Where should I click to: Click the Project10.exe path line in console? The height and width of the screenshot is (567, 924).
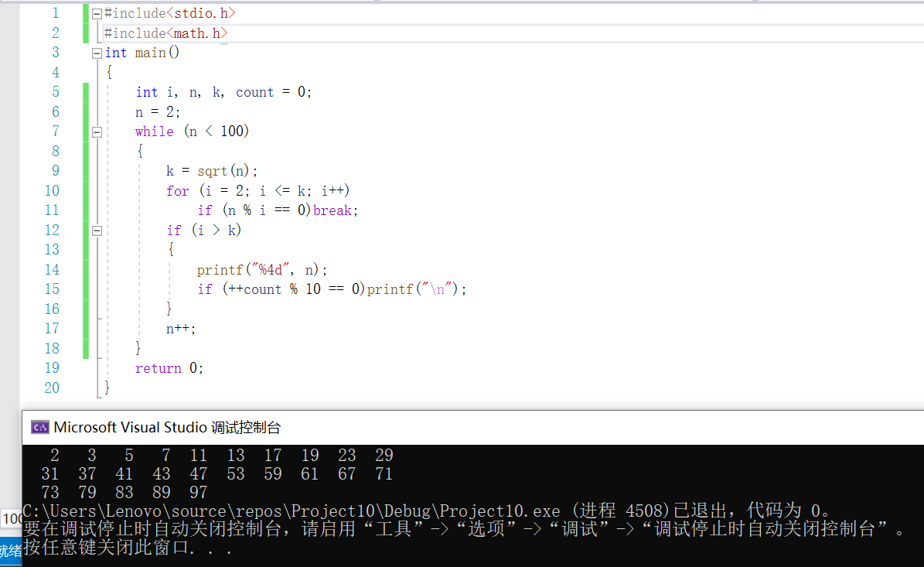pos(428,511)
